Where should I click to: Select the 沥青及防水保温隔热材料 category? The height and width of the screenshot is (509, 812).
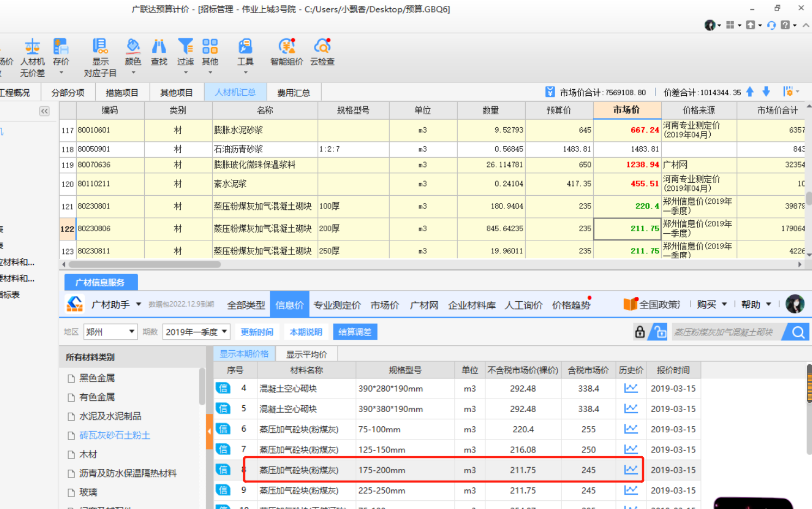[x=128, y=473]
